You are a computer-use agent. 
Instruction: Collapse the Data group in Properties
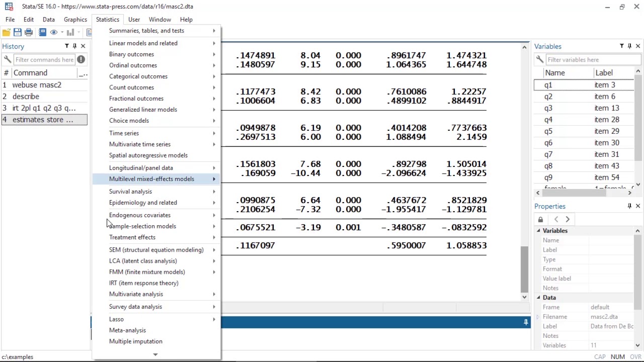tap(538, 298)
